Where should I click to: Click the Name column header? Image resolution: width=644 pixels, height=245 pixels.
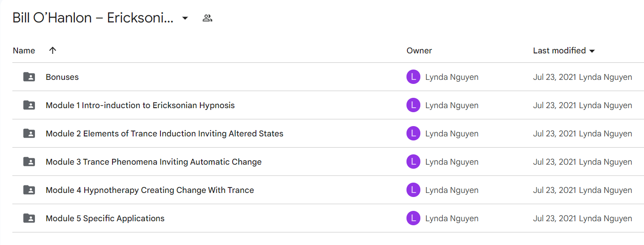coord(24,51)
